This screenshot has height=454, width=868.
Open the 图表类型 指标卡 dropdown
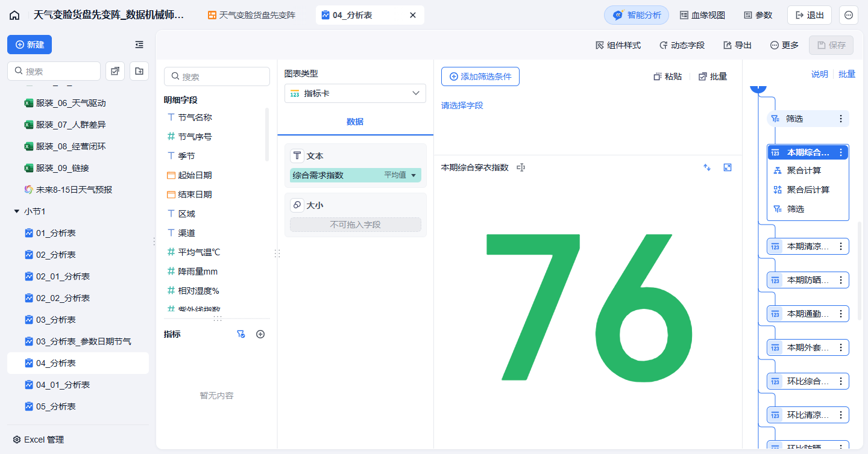[x=355, y=93]
